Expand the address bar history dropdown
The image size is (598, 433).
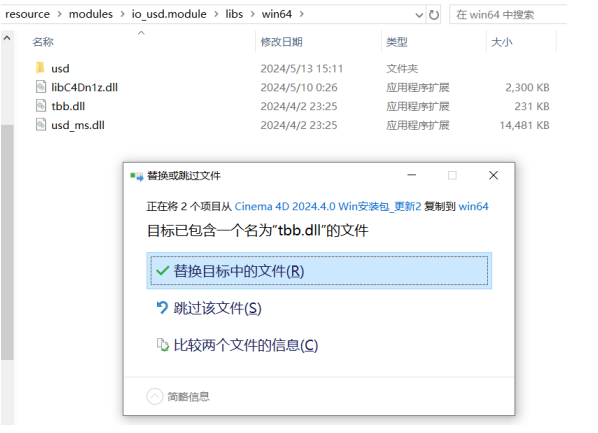(x=419, y=15)
